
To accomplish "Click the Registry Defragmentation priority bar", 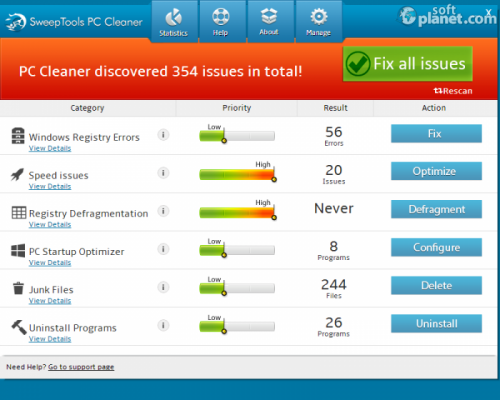I will [237, 212].
